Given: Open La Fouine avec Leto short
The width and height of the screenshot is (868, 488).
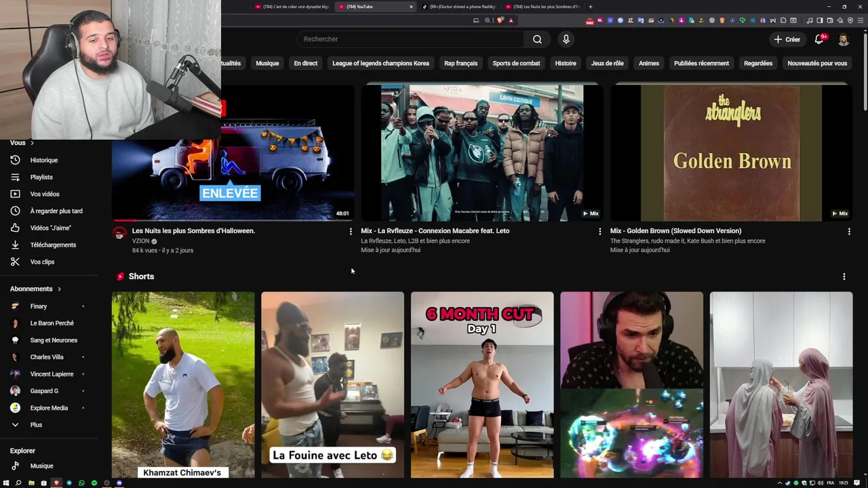Looking at the screenshot, I should pos(332,385).
